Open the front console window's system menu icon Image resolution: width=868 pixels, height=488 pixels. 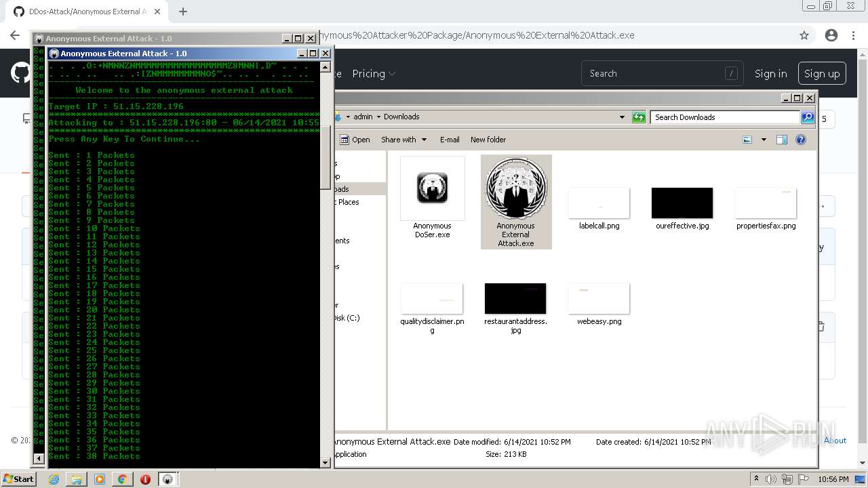[x=54, y=54]
